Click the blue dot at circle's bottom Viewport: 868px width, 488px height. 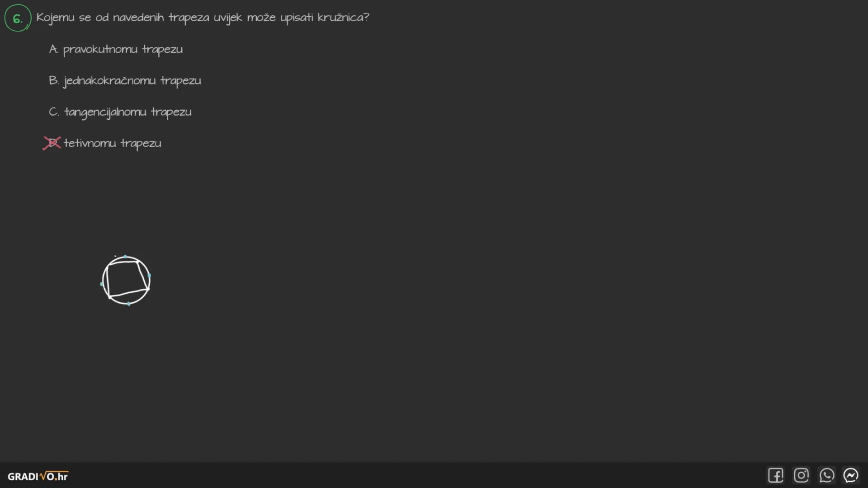point(129,304)
